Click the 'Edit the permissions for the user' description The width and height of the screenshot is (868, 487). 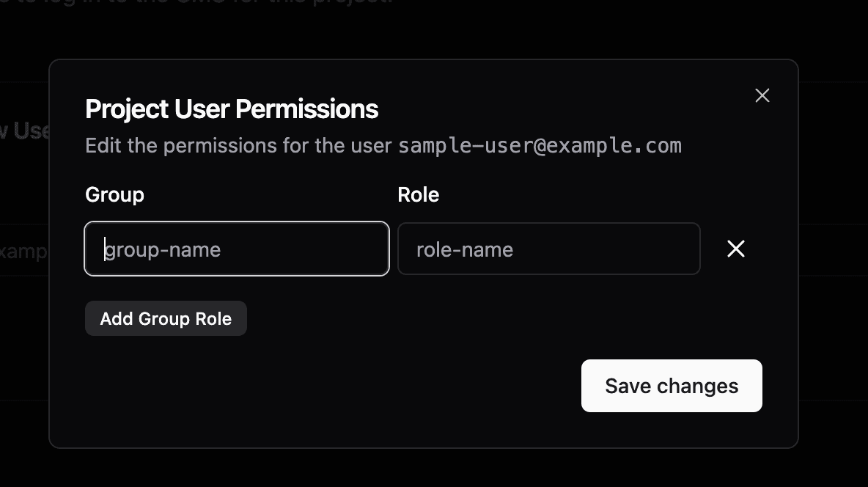(x=239, y=145)
